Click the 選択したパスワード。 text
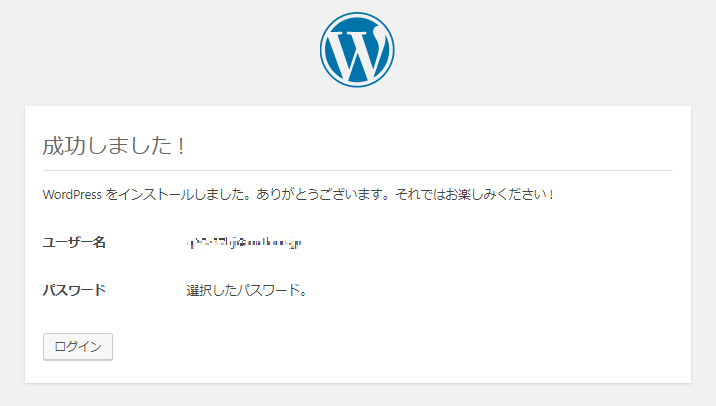 click(x=246, y=291)
